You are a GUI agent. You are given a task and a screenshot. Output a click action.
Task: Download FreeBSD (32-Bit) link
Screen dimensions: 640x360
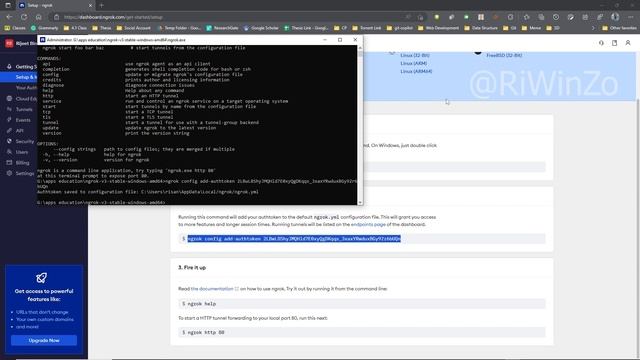click(x=504, y=55)
